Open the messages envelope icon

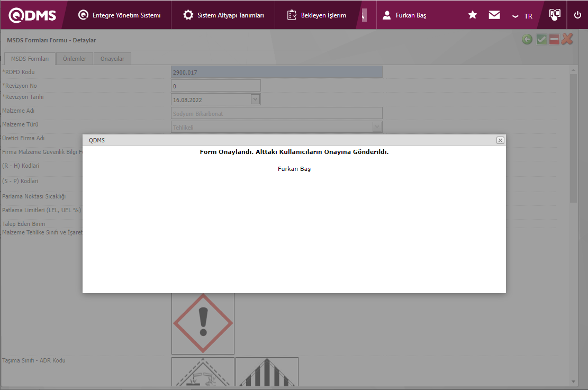click(x=494, y=15)
